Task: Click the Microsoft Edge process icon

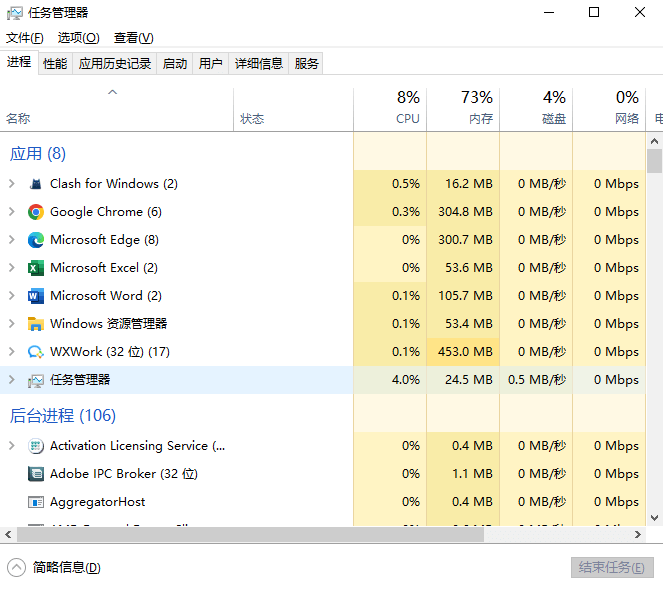Action: (x=36, y=240)
